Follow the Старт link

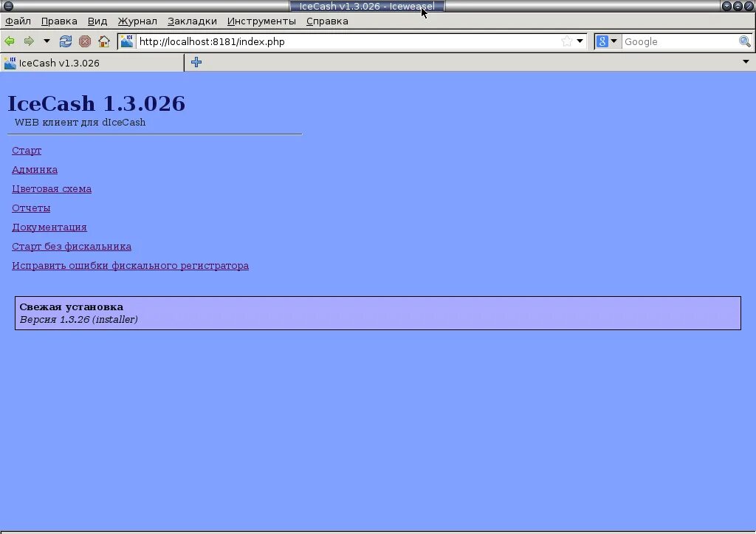click(27, 151)
